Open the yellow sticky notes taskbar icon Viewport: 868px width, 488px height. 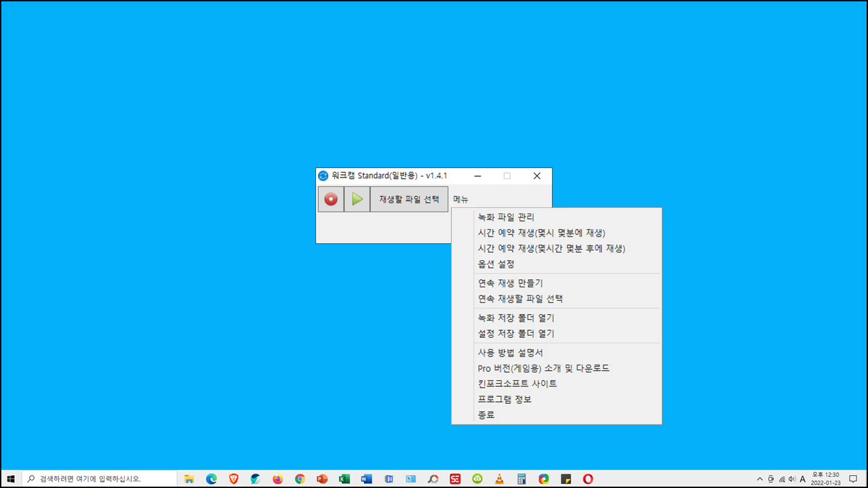pos(566,479)
